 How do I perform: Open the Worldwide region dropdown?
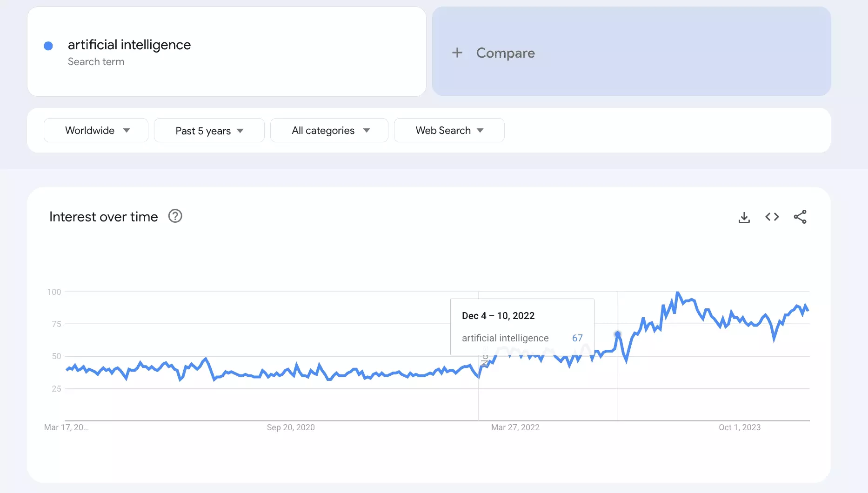(x=95, y=130)
